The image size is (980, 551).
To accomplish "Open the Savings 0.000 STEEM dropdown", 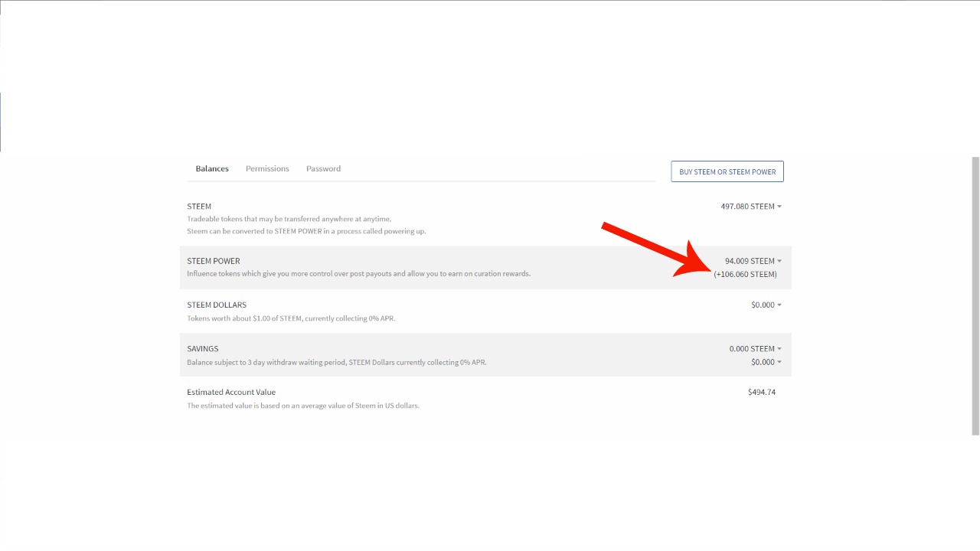I will 756,348.
